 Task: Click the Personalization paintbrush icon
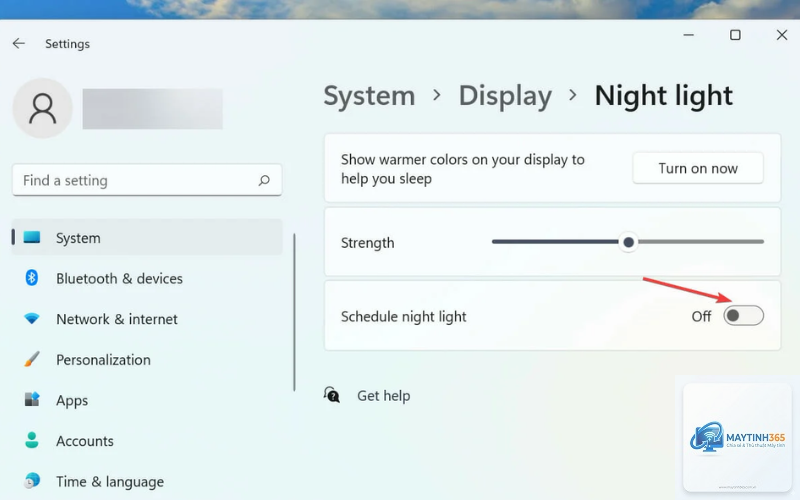pos(32,359)
